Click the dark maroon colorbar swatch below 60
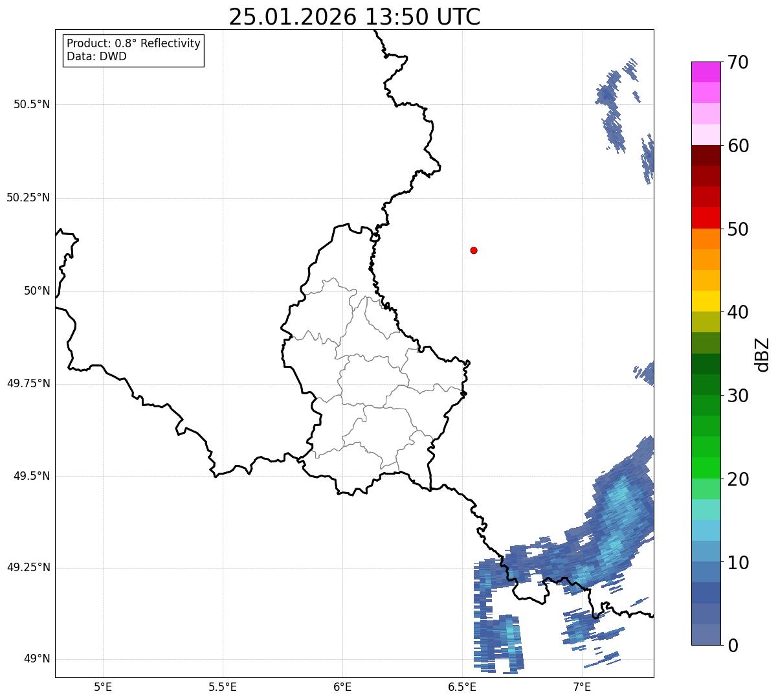The width and height of the screenshot is (778, 700). (706, 155)
